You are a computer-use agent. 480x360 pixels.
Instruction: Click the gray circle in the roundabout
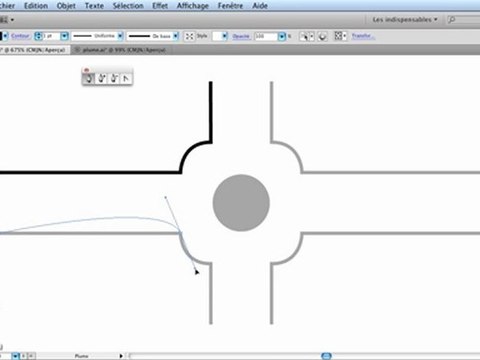(241, 203)
